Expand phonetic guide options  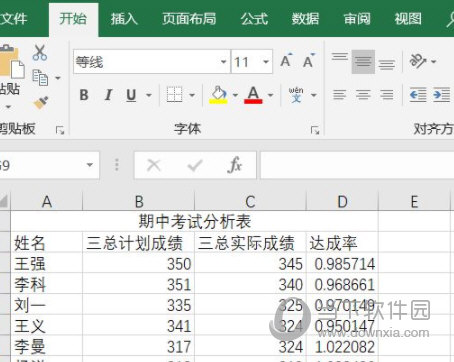click(x=314, y=95)
